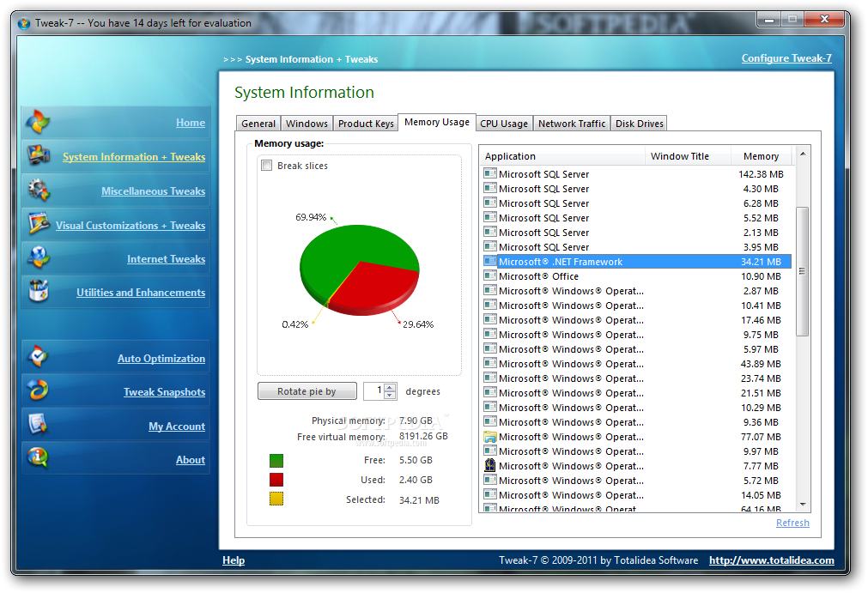
Task: Open the http://www.totalidea.com link
Action: click(772, 560)
